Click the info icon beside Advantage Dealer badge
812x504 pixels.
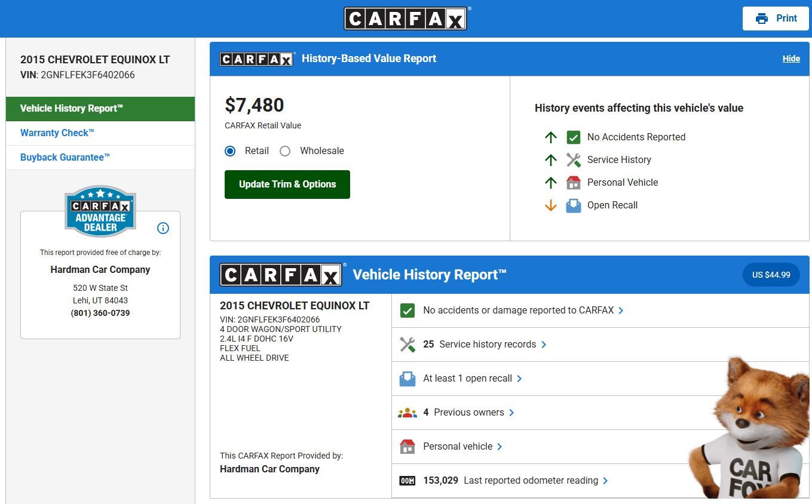pos(163,228)
